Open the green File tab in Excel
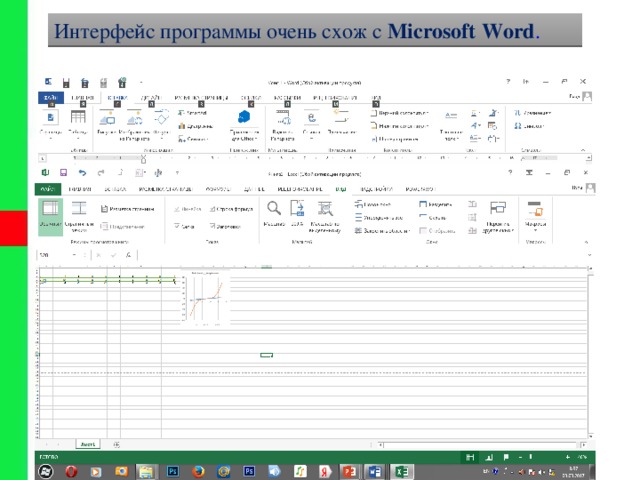The image size is (640, 480). point(48,189)
